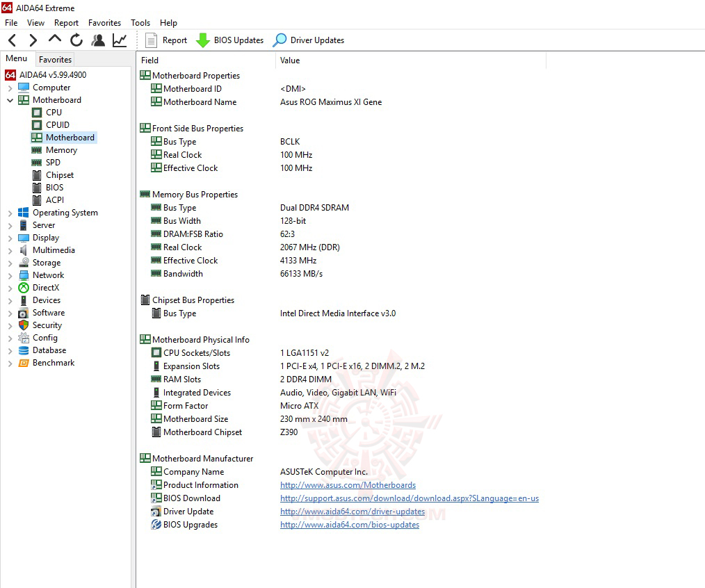This screenshot has height=588, width=705.
Task: Expand the Computer tree node
Action: (10, 88)
